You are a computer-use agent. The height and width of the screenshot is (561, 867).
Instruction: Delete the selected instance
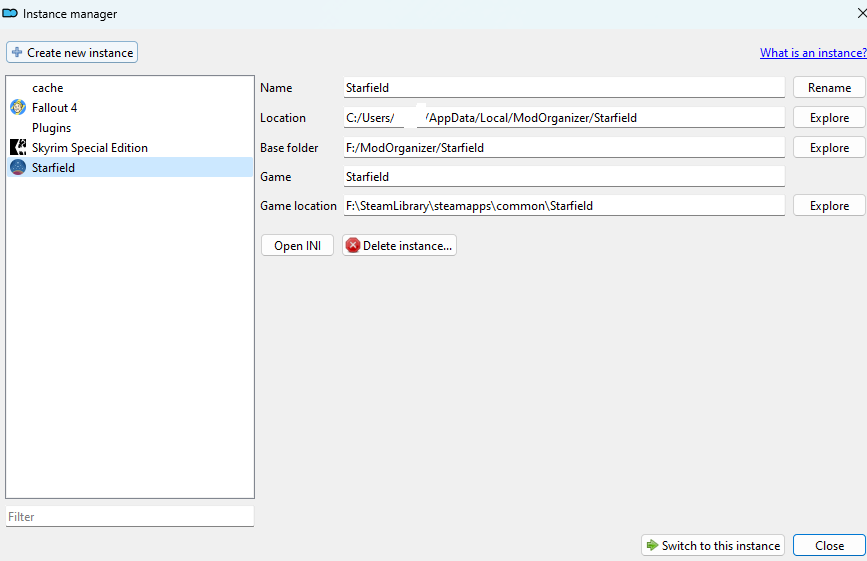point(399,245)
